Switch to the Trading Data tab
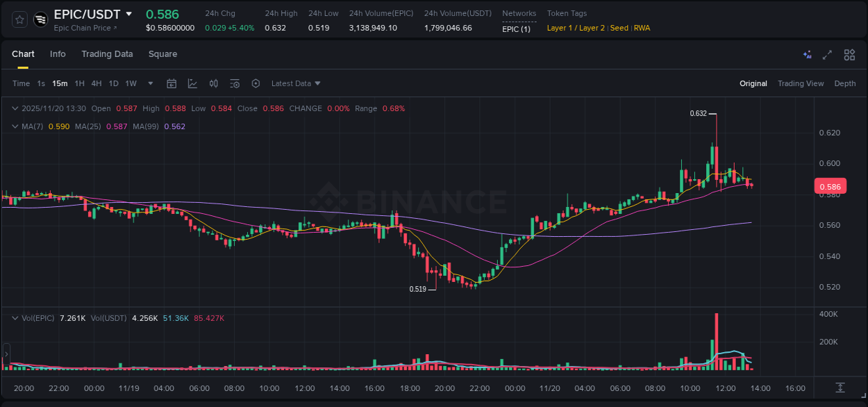 (x=107, y=54)
